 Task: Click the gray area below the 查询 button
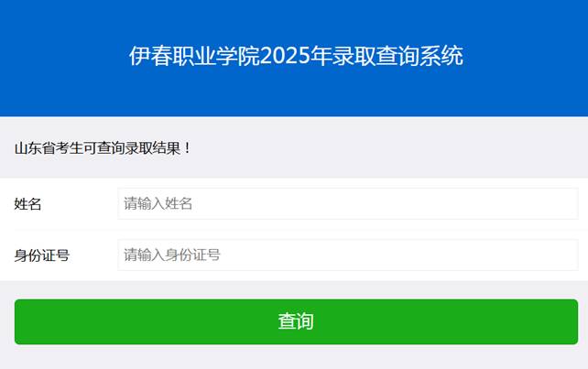(295, 358)
